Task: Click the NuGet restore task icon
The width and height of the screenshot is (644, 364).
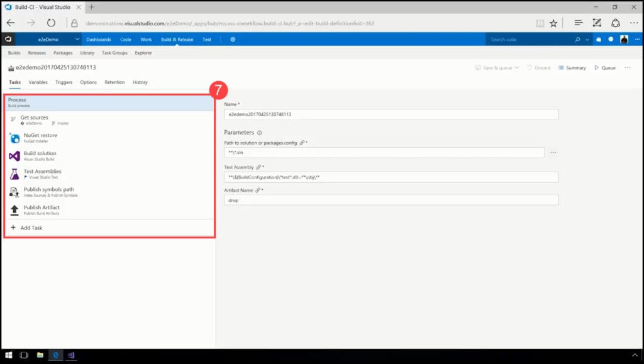Action: pos(14,138)
